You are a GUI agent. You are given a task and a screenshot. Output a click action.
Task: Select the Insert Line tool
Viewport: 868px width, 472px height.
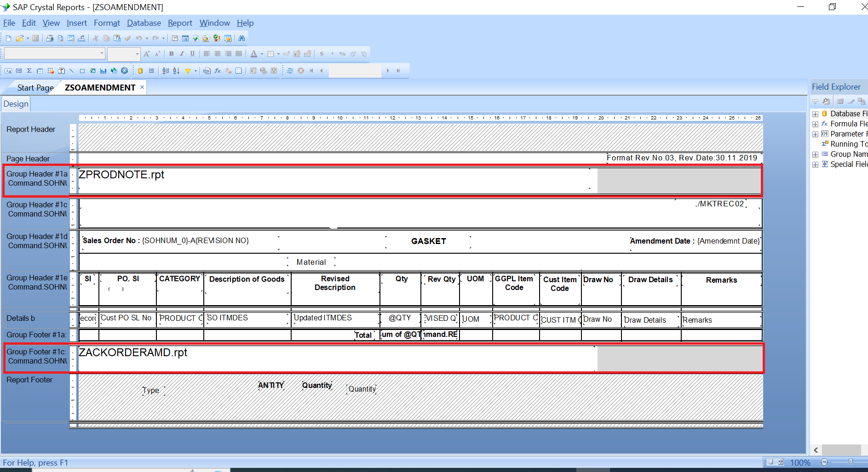click(71, 71)
